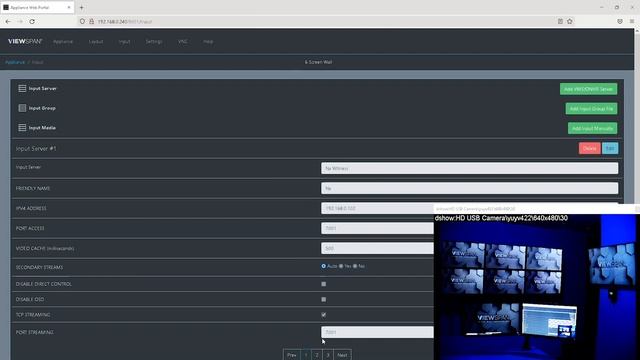Viewport: 640px width, 360px height.
Task: Click the Input Media section label
Action: pos(42,128)
